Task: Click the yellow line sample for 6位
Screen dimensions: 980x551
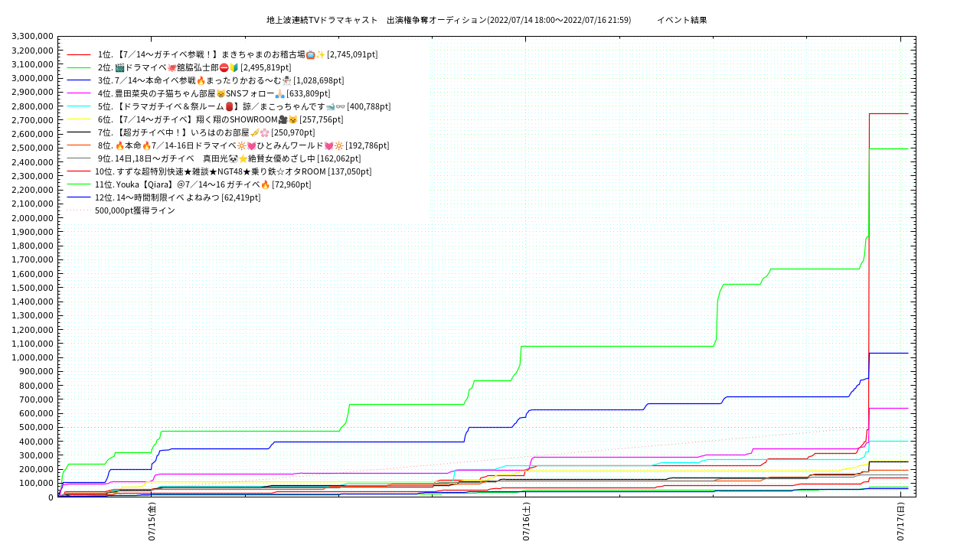Action: click(x=79, y=120)
